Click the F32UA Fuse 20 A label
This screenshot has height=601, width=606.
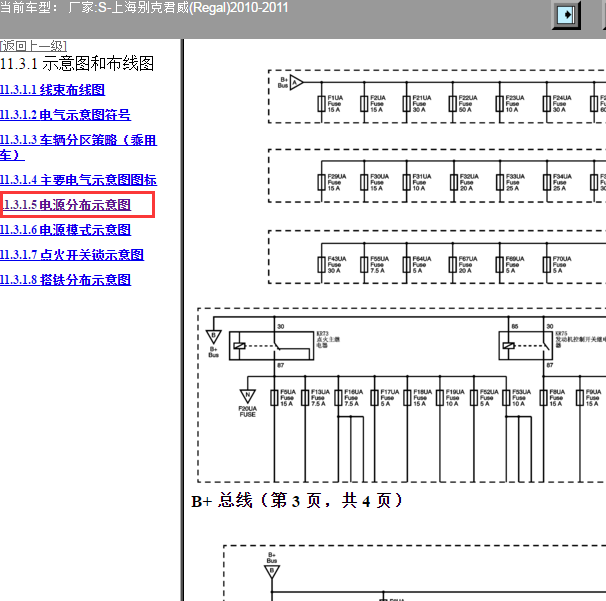469,182
